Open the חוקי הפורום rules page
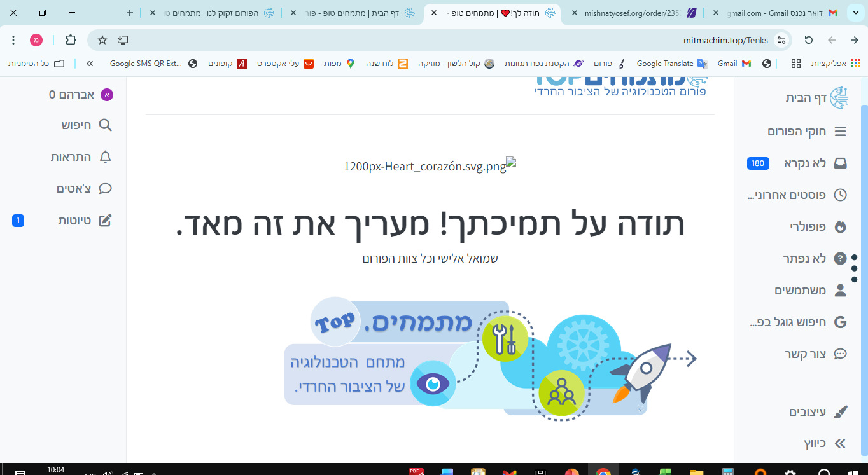Screen dimensions: 868x475 (x=841, y=131)
